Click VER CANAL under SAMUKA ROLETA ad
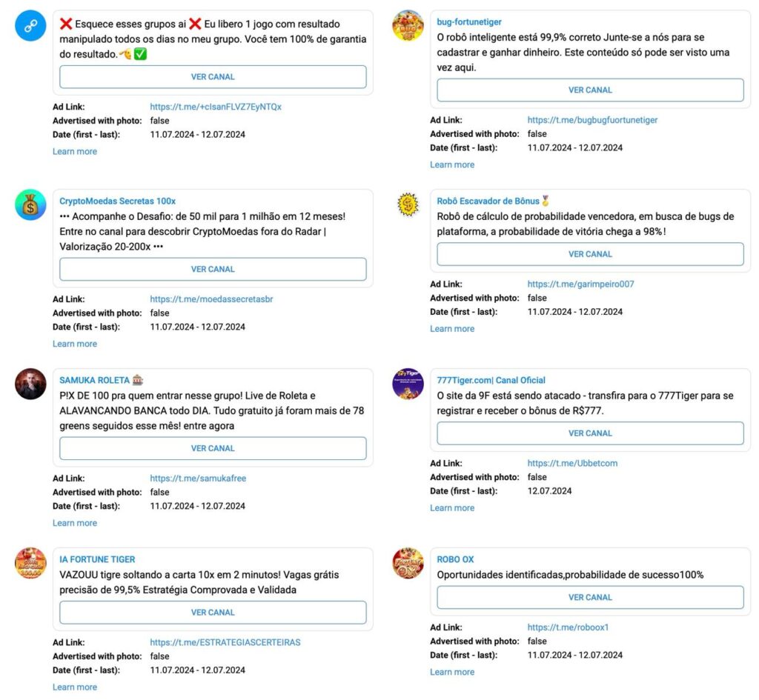 (x=213, y=448)
